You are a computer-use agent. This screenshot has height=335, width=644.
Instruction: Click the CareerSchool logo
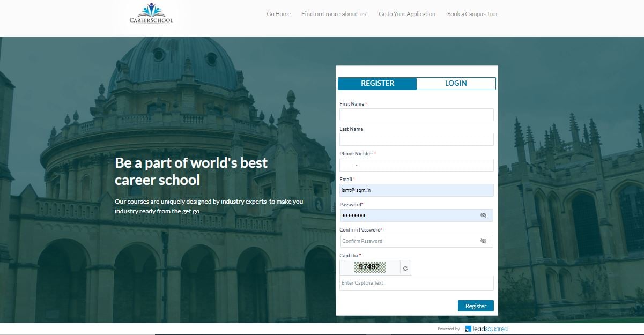151,13
